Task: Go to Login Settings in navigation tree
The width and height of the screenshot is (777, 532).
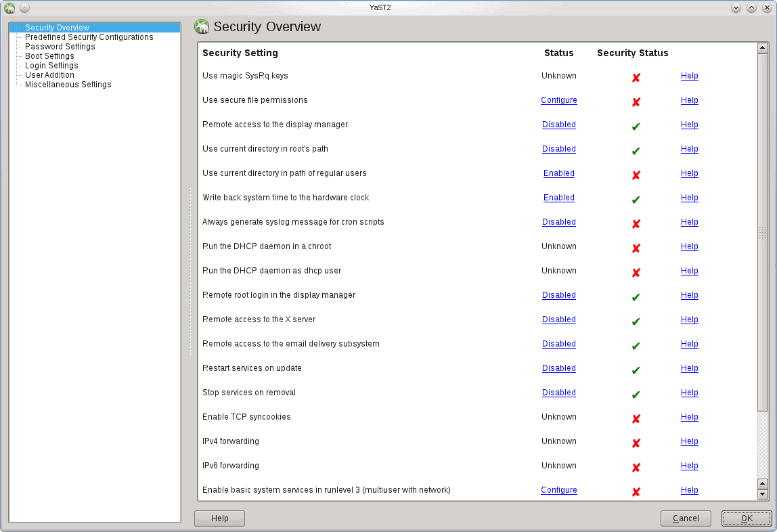Action: point(51,66)
